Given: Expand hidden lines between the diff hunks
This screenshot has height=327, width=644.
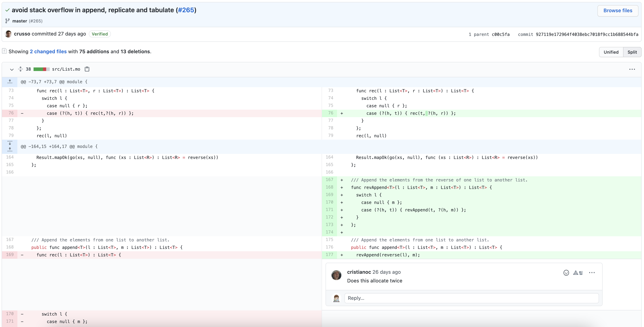Looking at the screenshot, I should click(10, 143).
